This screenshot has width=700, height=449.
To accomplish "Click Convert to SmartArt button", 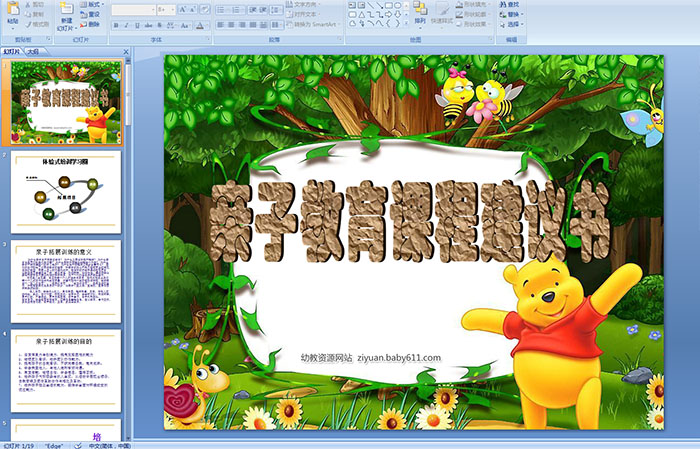I will pos(315,24).
